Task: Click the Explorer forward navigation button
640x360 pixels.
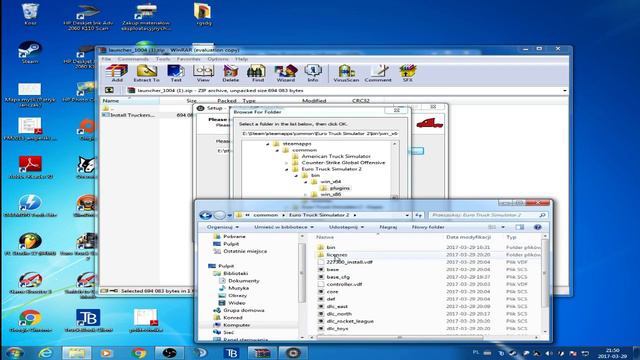Action: pos(220,215)
